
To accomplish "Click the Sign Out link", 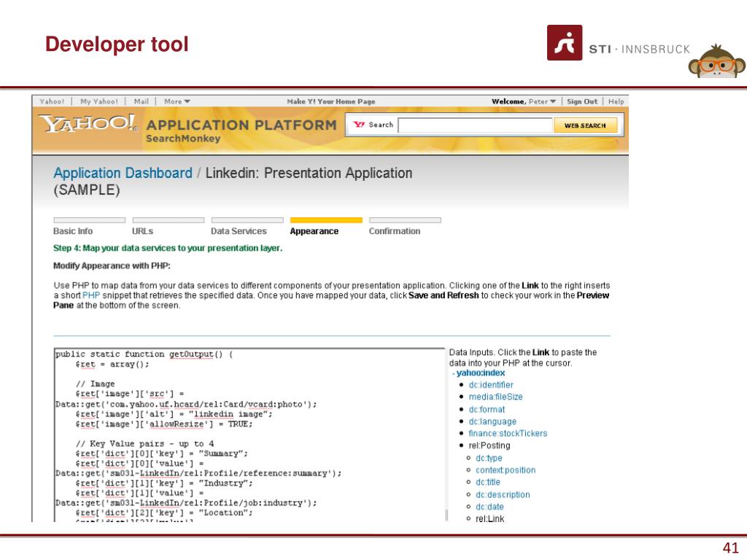I will click(582, 101).
